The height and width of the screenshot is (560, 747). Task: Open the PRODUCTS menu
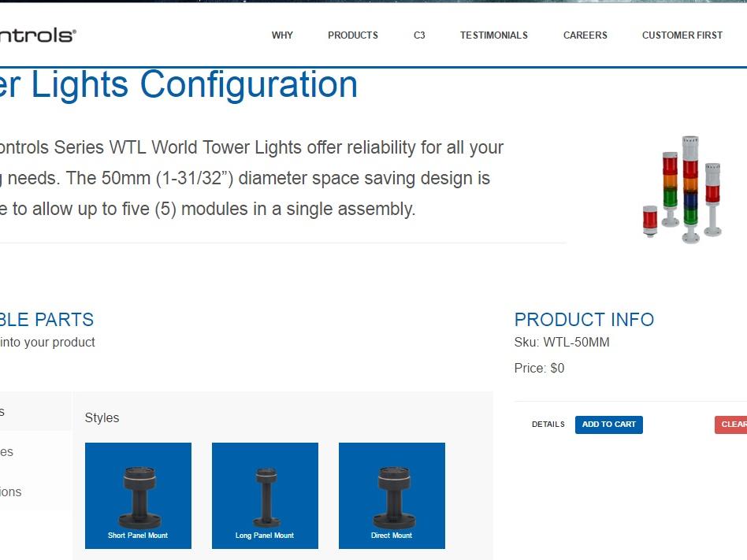(353, 35)
